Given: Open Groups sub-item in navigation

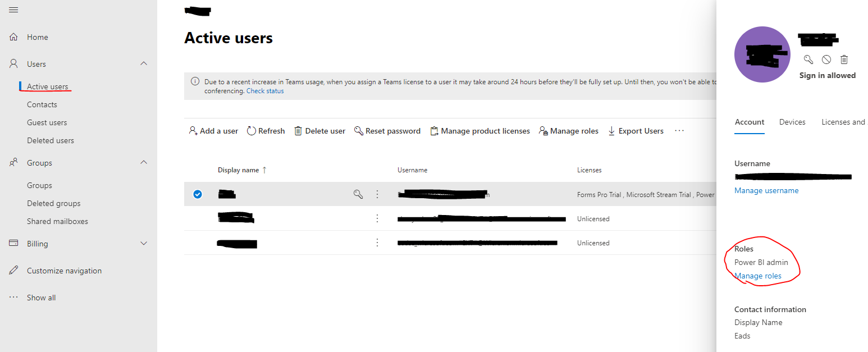Looking at the screenshot, I should click(x=39, y=185).
